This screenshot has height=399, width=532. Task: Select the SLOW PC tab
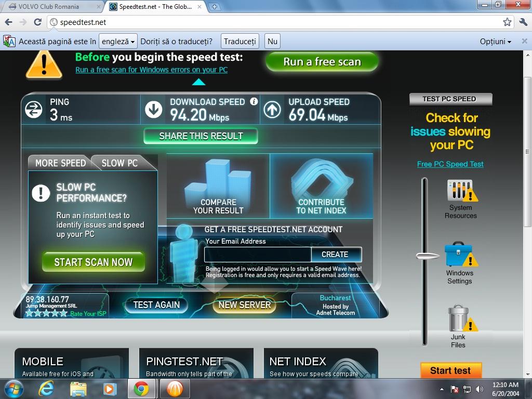pyautogui.click(x=120, y=163)
